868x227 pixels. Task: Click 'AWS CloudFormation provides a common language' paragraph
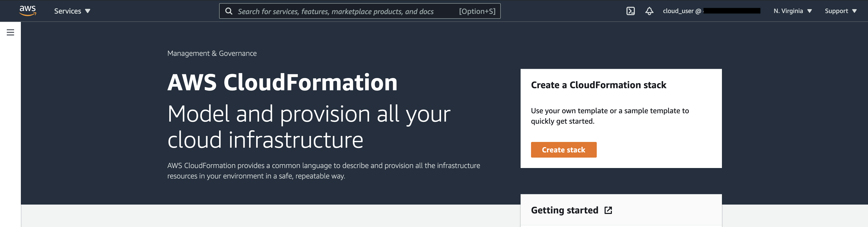(323, 171)
